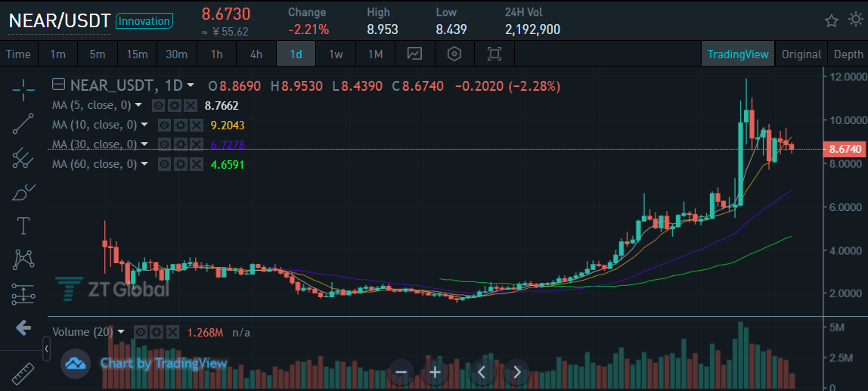This screenshot has width=868, height=391.
Task: Hide the MA 60 indicator
Action: click(164, 164)
